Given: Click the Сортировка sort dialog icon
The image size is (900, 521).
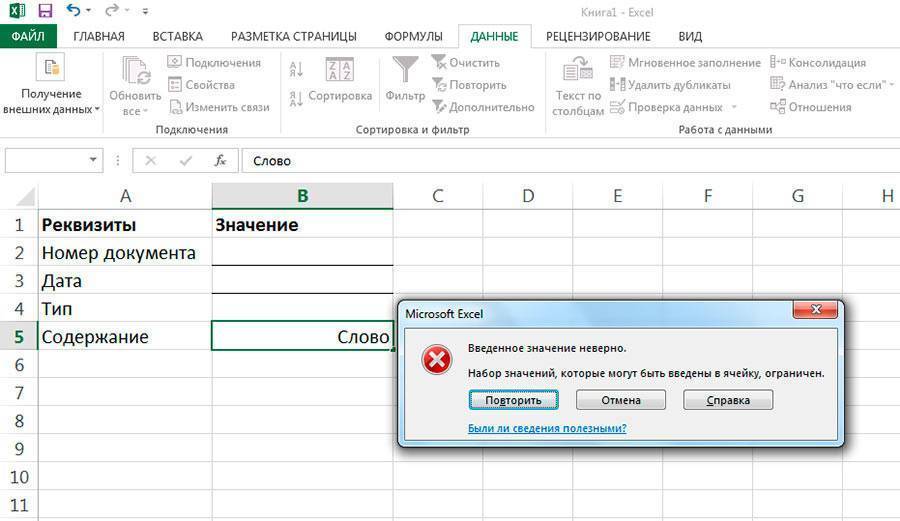Looking at the screenshot, I should coord(339,70).
